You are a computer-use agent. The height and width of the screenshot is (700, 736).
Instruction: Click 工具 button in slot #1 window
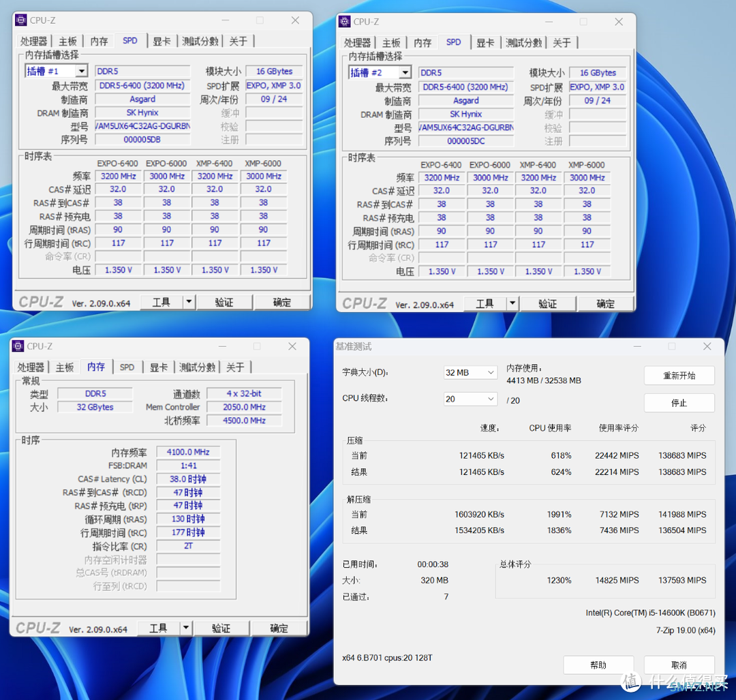tap(162, 302)
